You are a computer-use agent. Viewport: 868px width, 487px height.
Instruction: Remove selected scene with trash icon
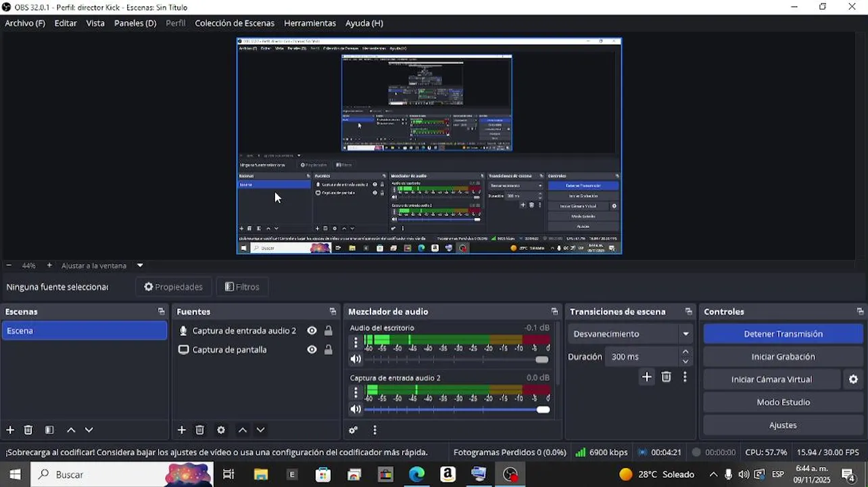[28, 430]
